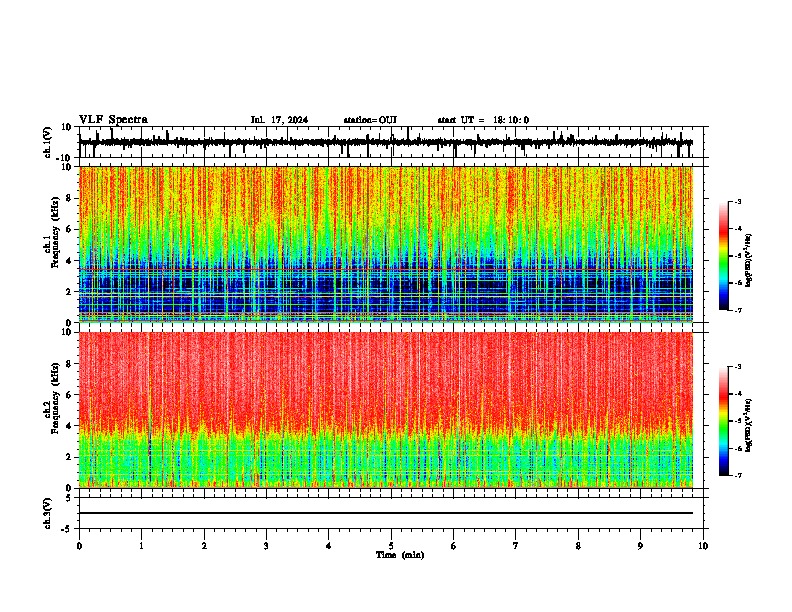The width and height of the screenshot is (792, 612).
Task: Click the ch.1 color scale bar
Action: (724, 256)
